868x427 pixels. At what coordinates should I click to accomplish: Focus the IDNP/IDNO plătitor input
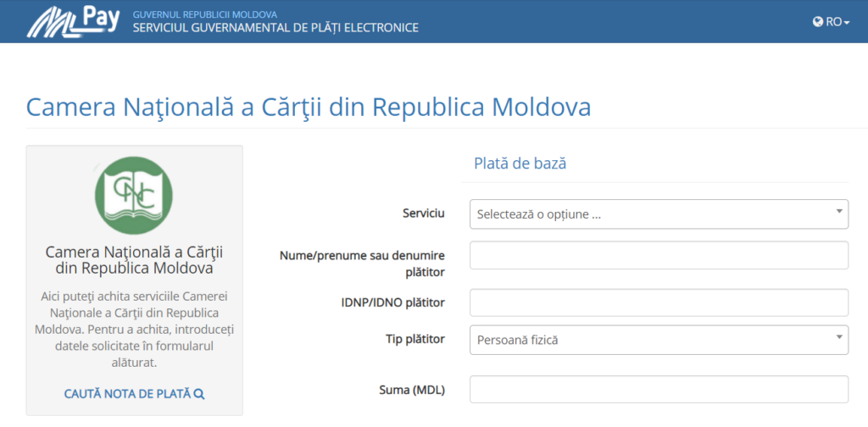click(x=659, y=302)
